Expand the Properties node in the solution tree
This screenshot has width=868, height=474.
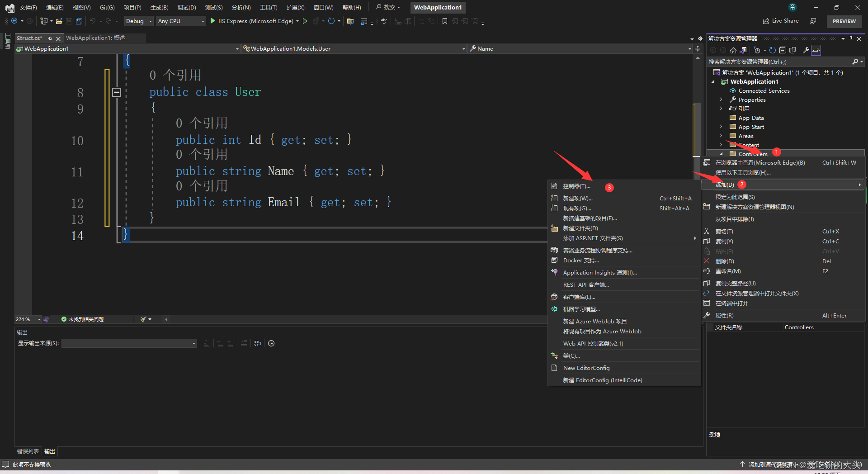[x=721, y=100]
